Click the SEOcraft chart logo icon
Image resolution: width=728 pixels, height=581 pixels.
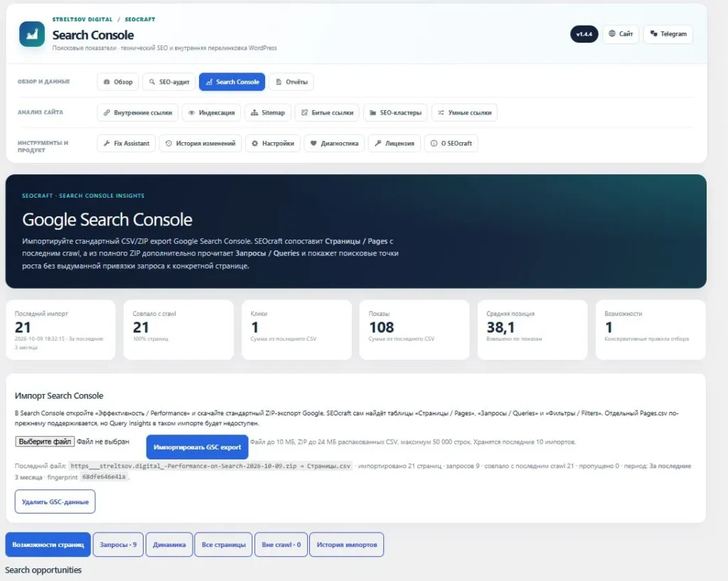pyautogui.click(x=32, y=34)
